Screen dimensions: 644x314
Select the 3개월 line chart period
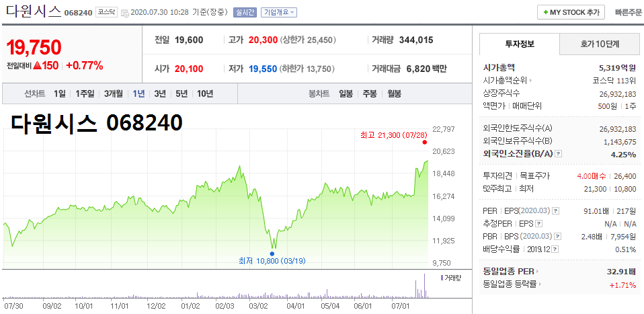(114, 93)
